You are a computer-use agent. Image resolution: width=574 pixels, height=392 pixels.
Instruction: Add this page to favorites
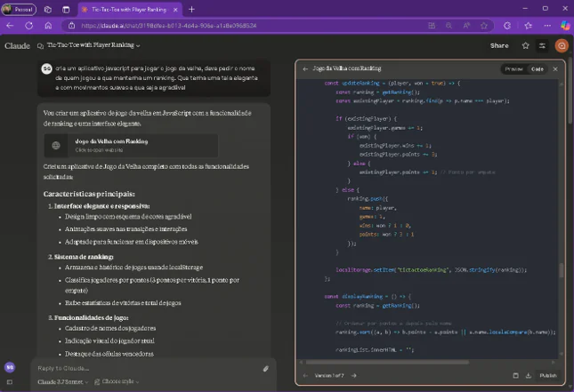(484, 26)
